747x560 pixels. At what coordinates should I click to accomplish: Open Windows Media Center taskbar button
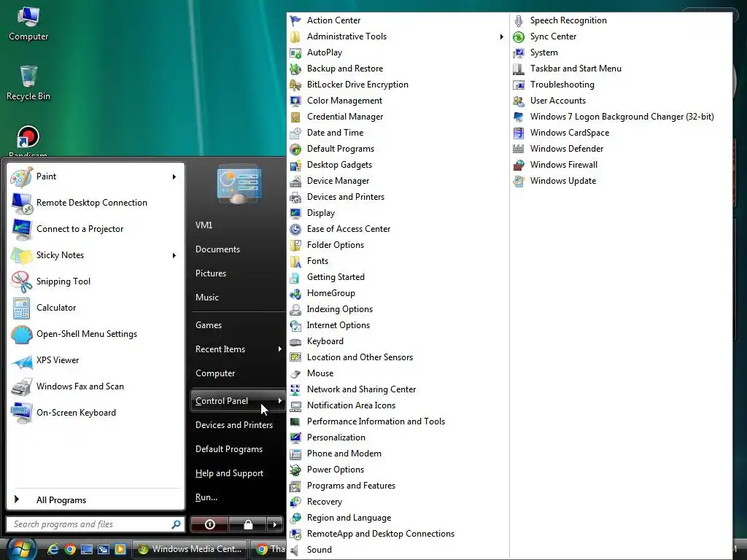[190, 549]
